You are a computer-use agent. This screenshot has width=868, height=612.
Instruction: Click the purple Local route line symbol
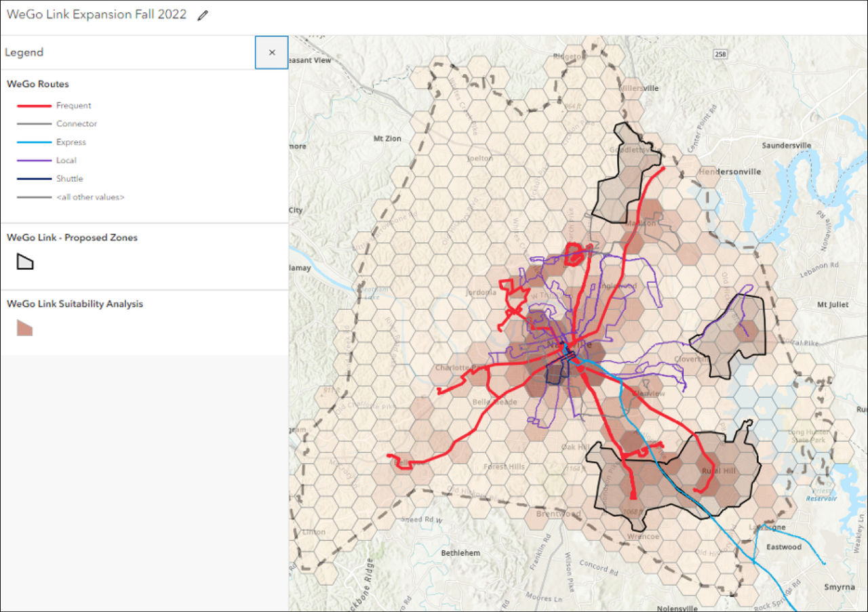point(34,161)
